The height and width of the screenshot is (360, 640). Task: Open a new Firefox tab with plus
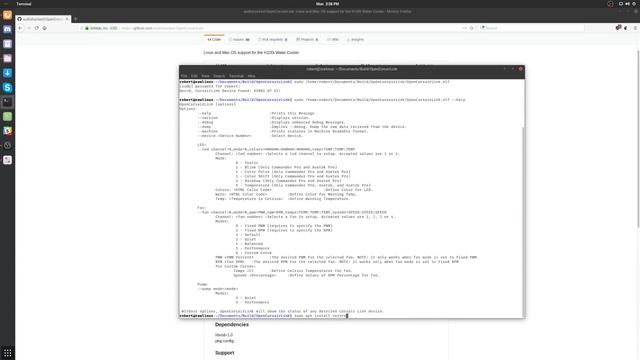coord(76,19)
